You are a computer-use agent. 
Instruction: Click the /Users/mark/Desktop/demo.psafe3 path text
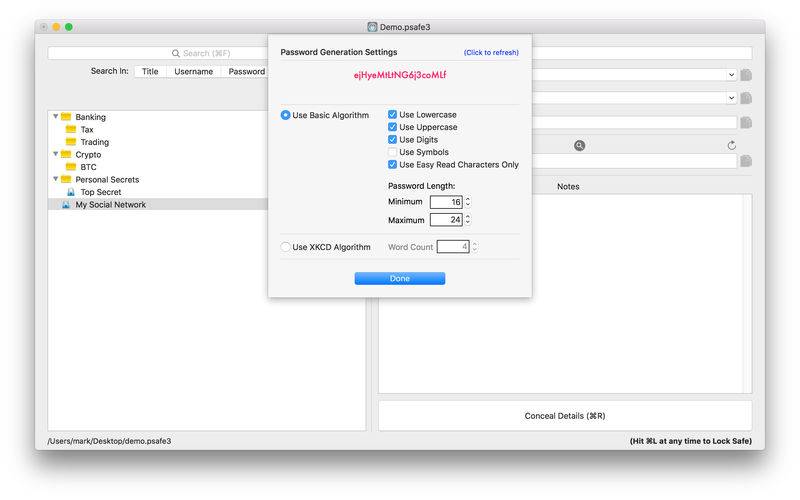109,441
